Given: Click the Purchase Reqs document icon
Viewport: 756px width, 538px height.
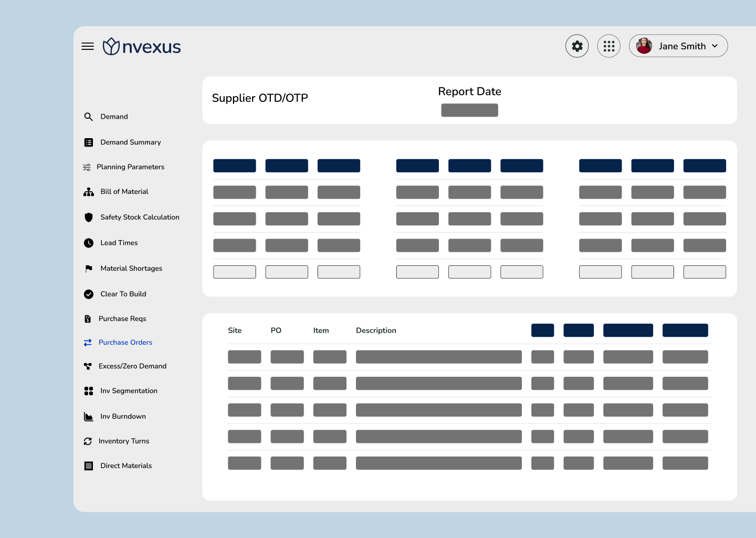Looking at the screenshot, I should (88, 319).
